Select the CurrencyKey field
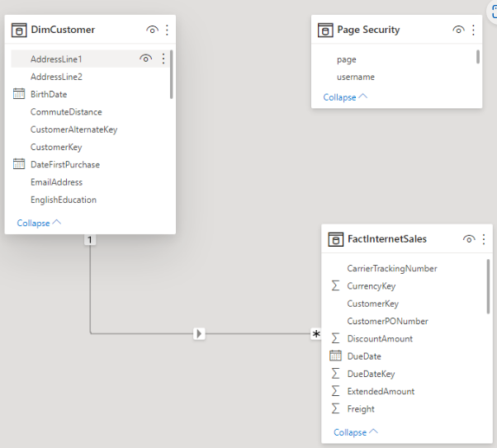Viewport: 497px width, 448px height. 372,286
